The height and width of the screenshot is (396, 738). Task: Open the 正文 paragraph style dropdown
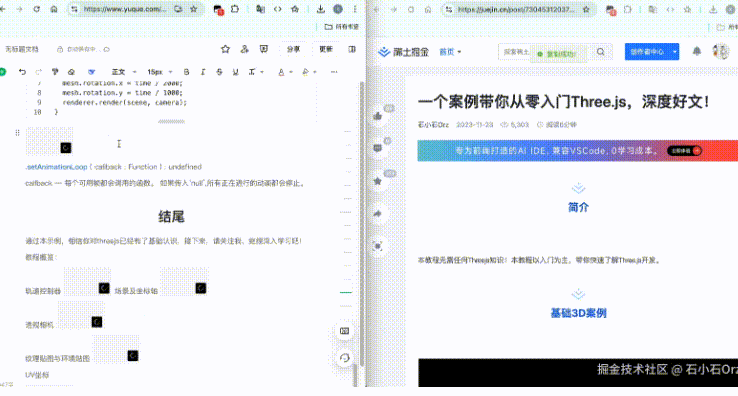click(124, 72)
